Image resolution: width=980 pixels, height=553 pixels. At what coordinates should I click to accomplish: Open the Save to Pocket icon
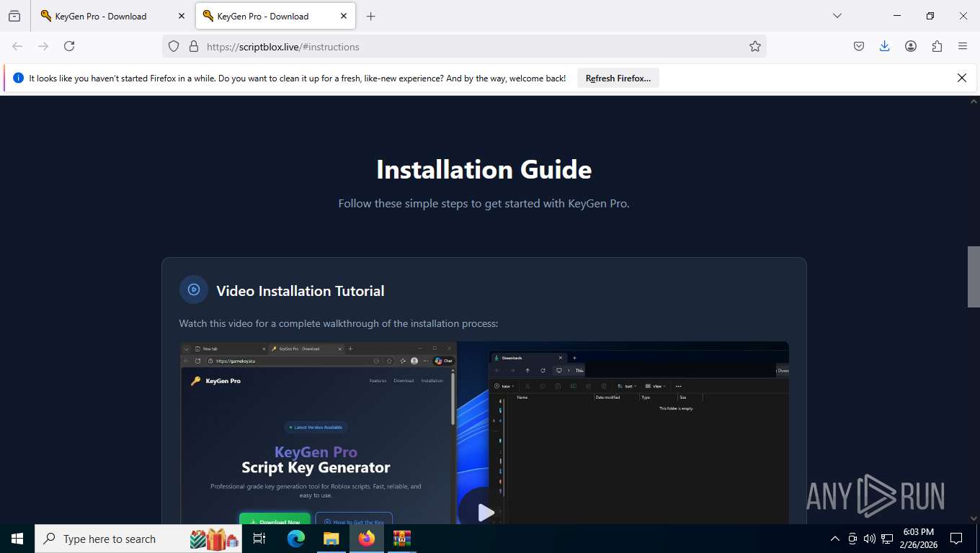[x=859, y=46]
